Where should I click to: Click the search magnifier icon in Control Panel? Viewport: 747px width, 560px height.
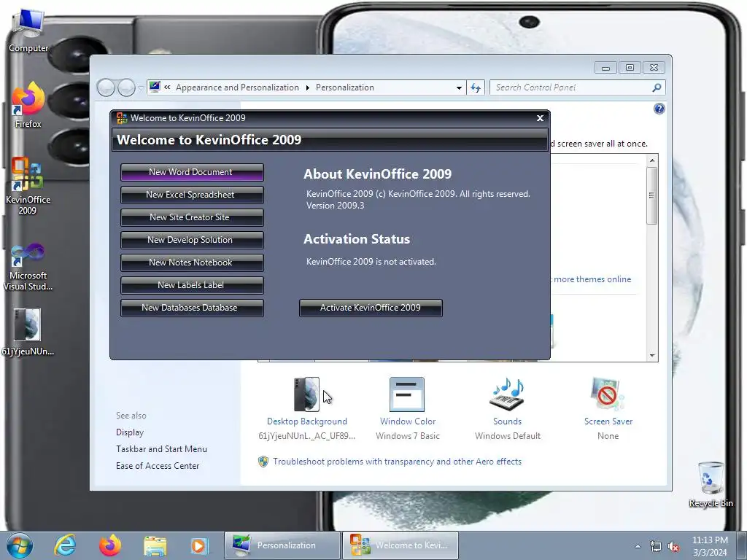coord(657,87)
